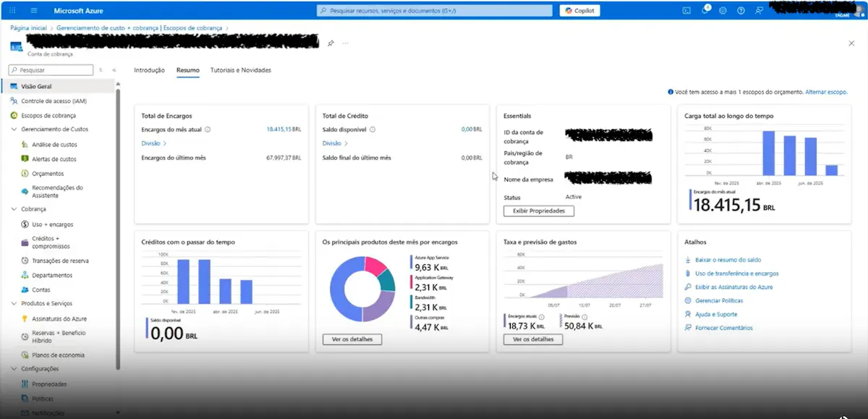The height and width of the screenshot is (419, 868).
Task: Select the Resumo tab
Action: coord(188,70)
